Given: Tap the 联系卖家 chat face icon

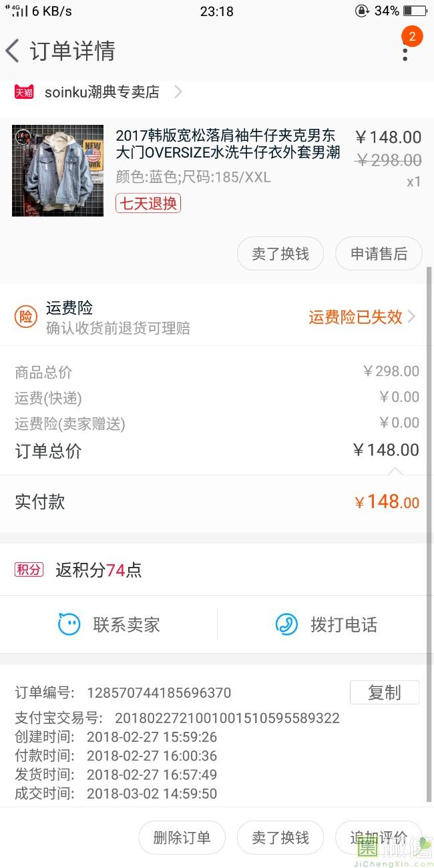Looking at the screenshot, I should [69, 625].
